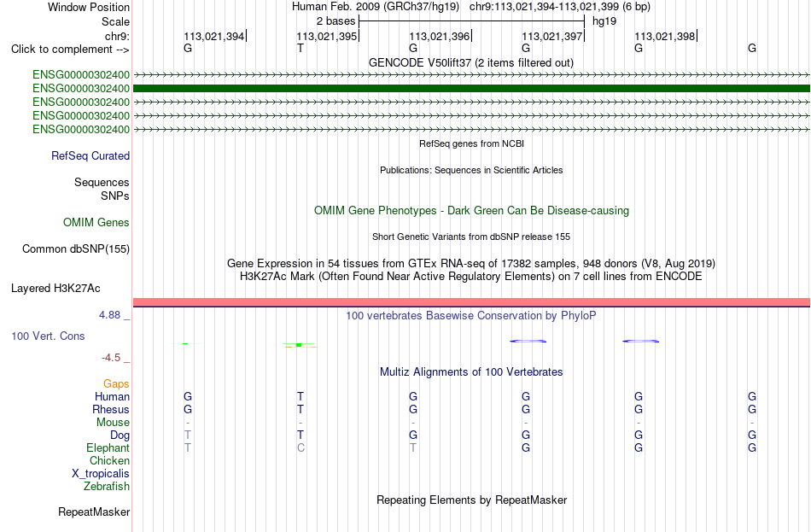Click the Mouse alignment row label
Viewport: 811px width, 532px height.
[113, 423]
